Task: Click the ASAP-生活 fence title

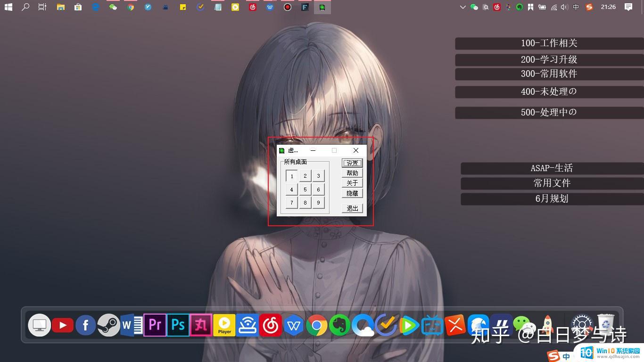Action: 552,168
